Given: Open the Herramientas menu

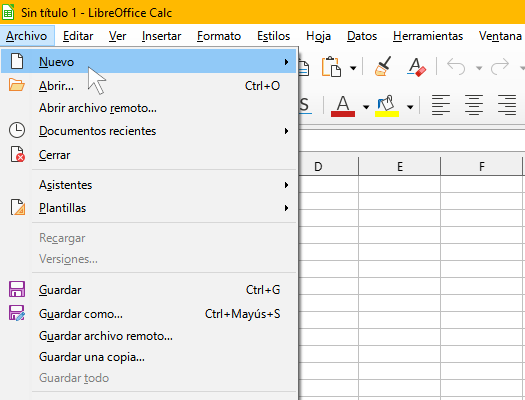Looking at the screenshot, I should point(428,36).
